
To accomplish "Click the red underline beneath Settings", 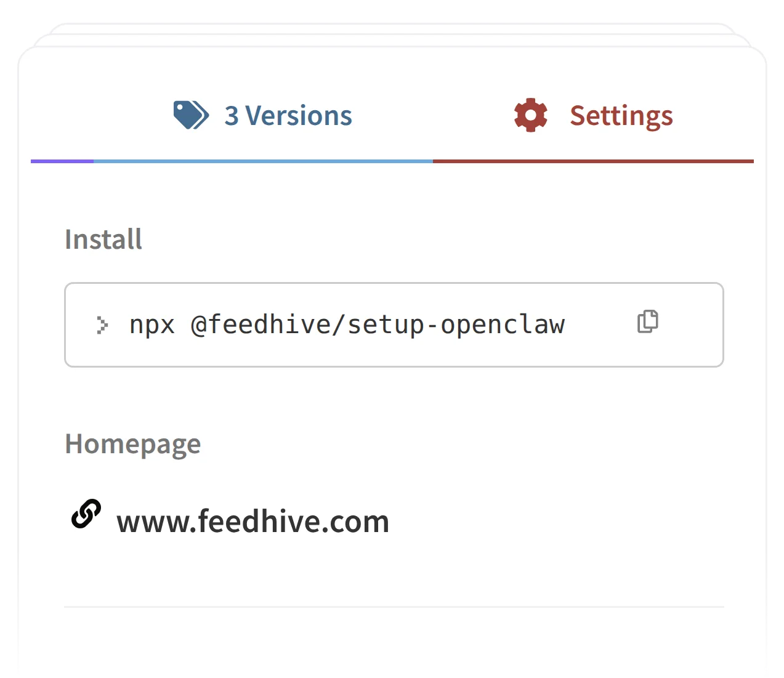I will click(593, 161).
